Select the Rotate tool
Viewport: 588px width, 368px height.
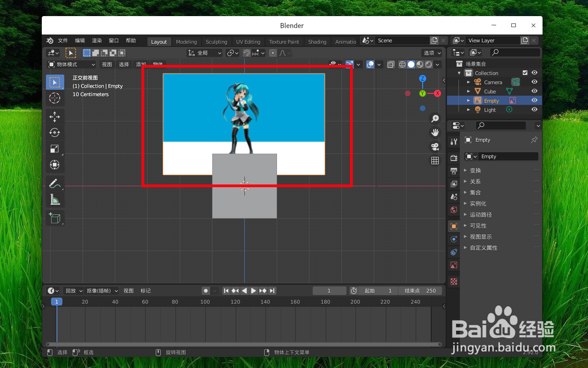click(55, 132)
